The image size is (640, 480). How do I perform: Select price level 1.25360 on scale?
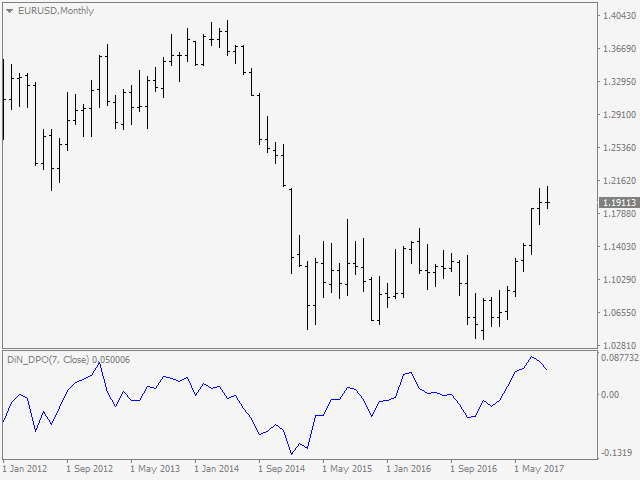(x=620, y=147)
